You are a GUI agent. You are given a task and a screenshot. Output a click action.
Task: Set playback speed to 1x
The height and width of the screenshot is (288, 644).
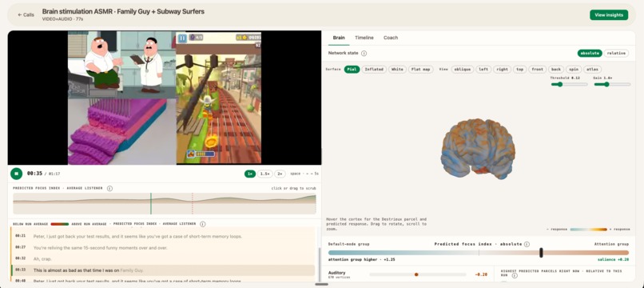pos(250,174)
